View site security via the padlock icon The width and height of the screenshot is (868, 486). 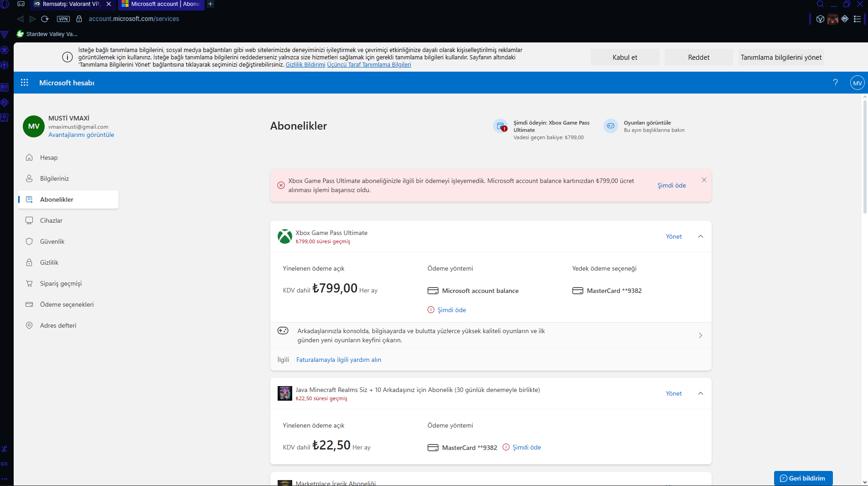click(79, 19)
